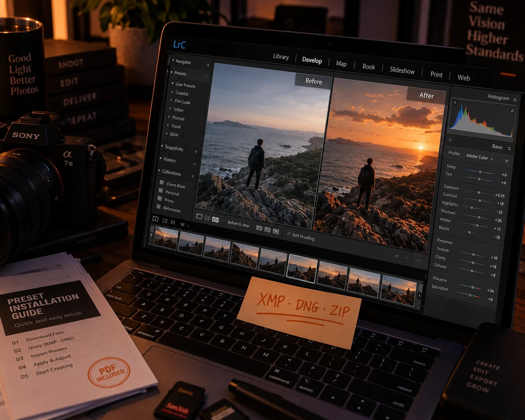Expand the B&W preset folder
Image resolution: width=525 pixels, height=420 pixels.
click(x=167, y=133)
